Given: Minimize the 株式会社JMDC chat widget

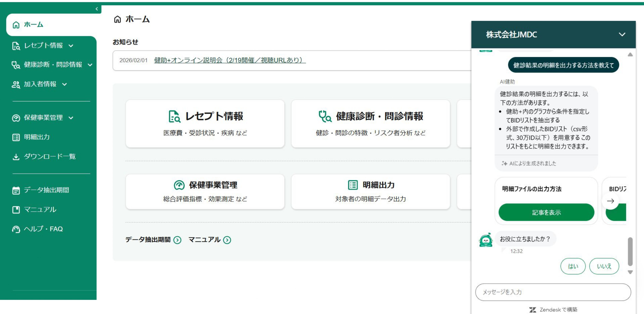Looking at the screenshot, I should point(622,34).
